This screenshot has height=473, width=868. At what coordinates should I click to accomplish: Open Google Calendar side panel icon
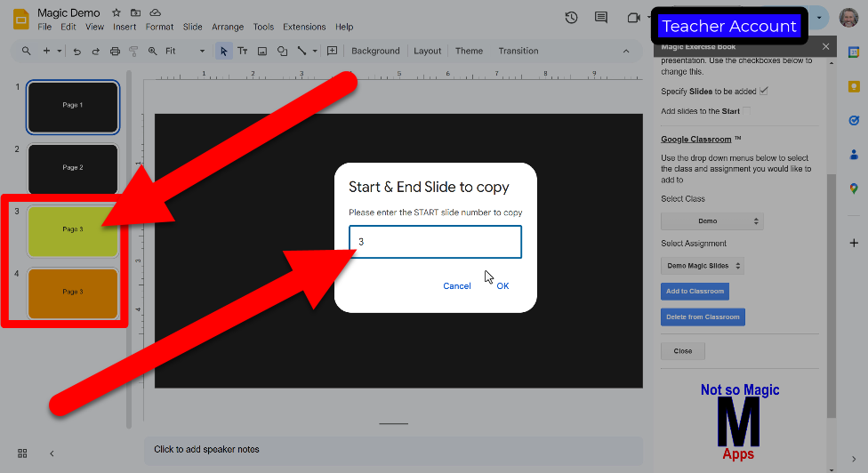pyautogui.click(x=854, y=52)
